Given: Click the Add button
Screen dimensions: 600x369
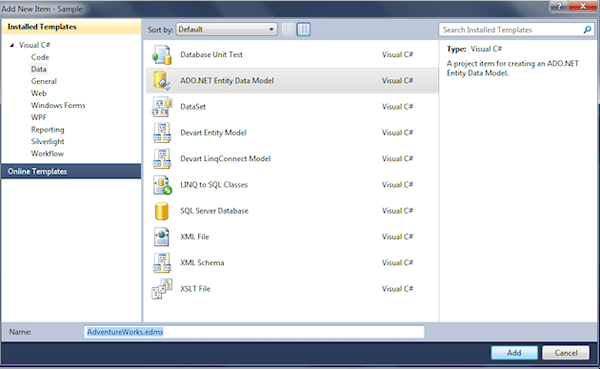Looking at the screenshot, I should [514, 353].
